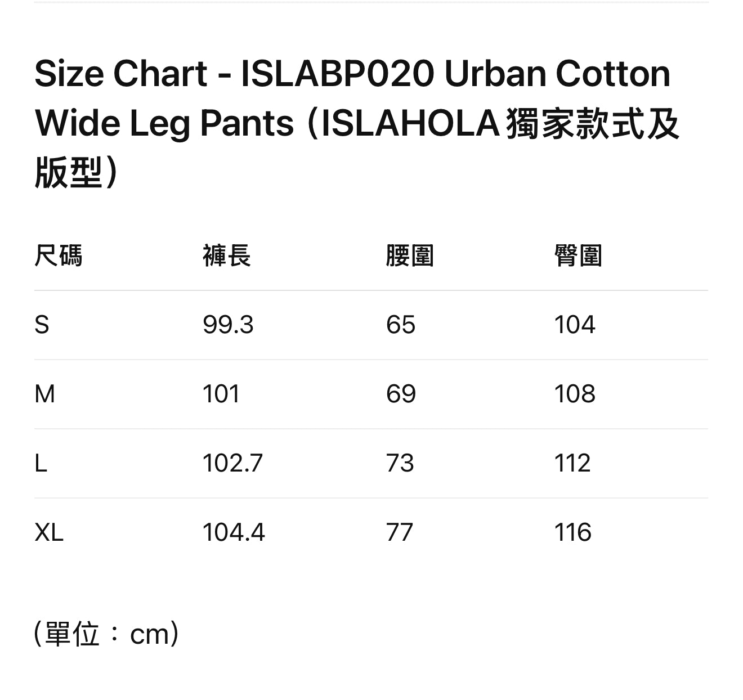Click the XL size row label
The image size is (743, 700).
[x=49, y=532]
